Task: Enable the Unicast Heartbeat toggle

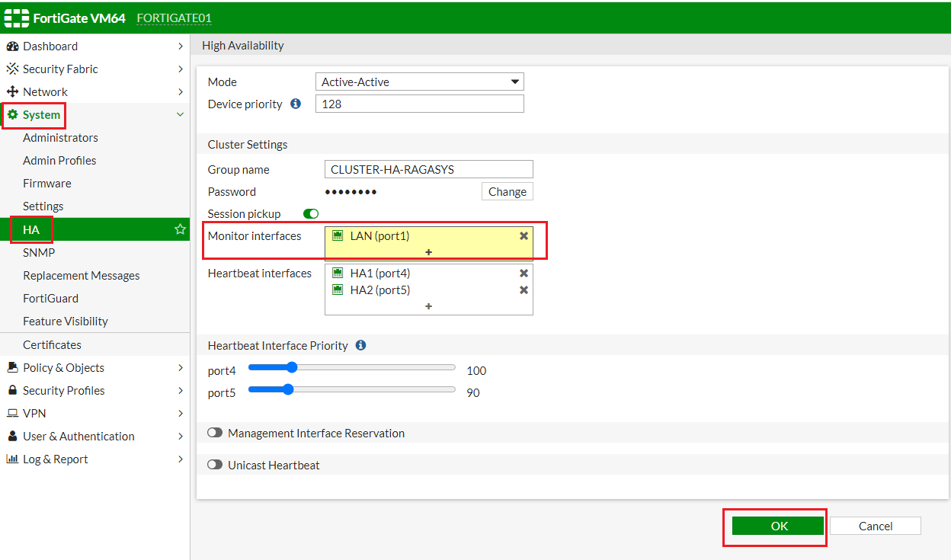Action: coord(215,465)
